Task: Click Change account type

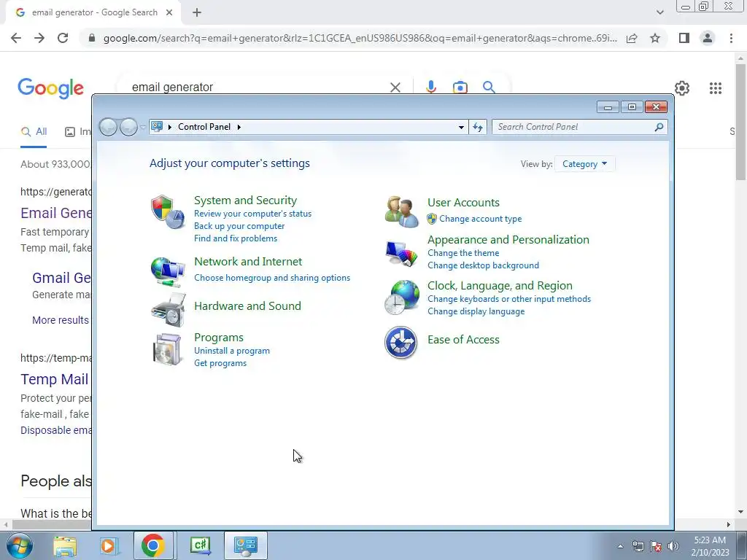Action: coord(480,219)
